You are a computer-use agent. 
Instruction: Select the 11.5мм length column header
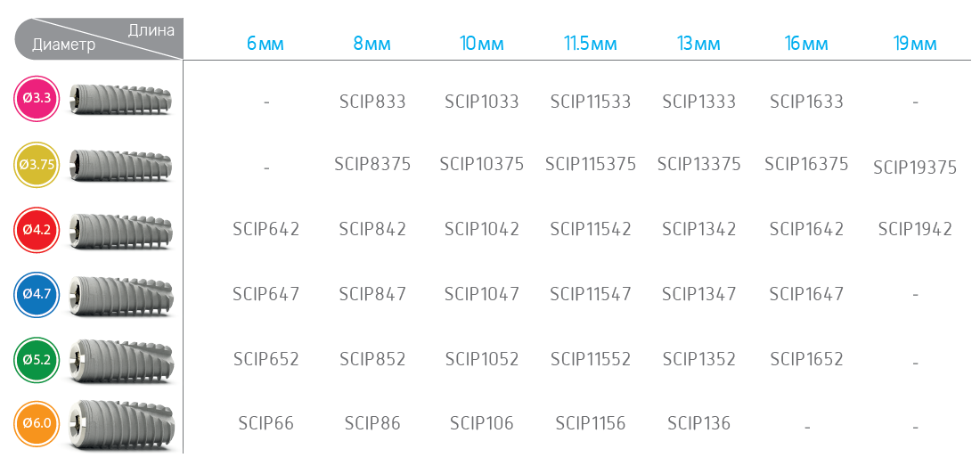590,44
